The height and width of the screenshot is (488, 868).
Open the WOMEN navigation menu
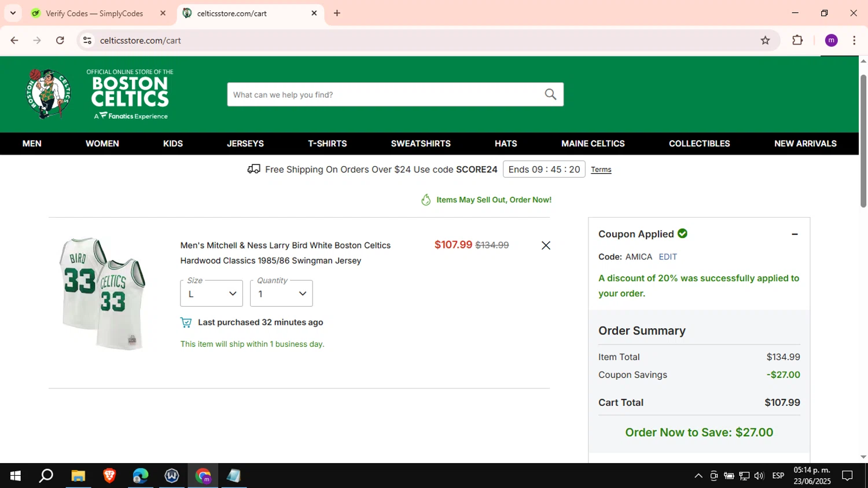[x=102, y=144]
